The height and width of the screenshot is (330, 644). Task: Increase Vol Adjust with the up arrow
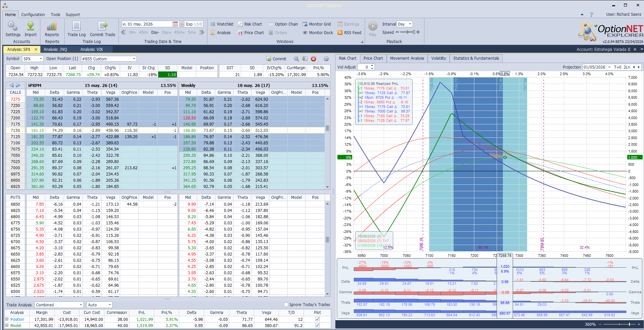[372, 66]
